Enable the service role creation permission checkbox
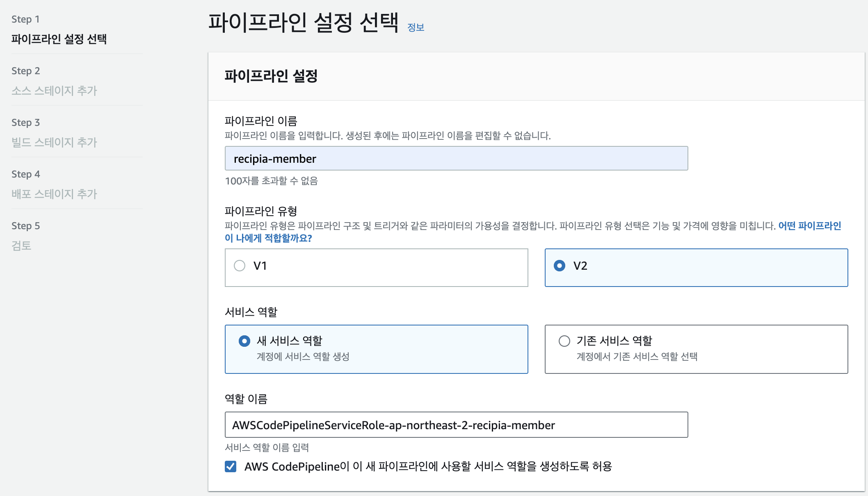This screenshot has width=868, height=496. [231, 466]
